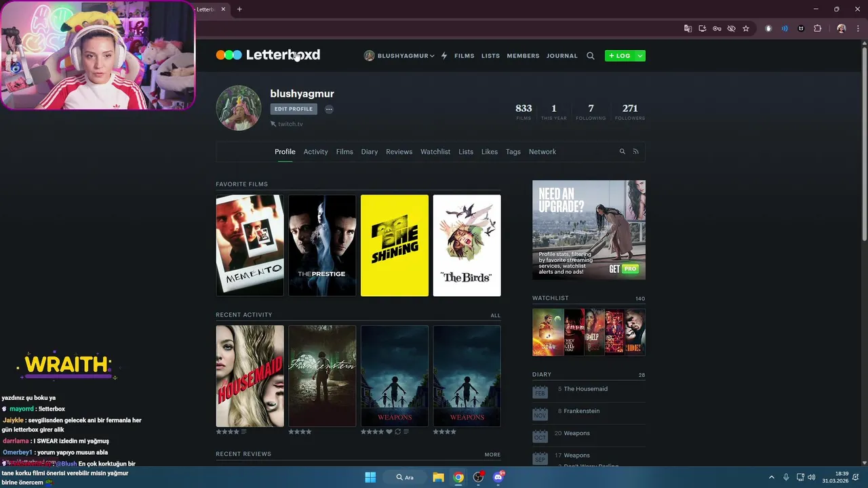Open Windows Start menu

[370, 477]
